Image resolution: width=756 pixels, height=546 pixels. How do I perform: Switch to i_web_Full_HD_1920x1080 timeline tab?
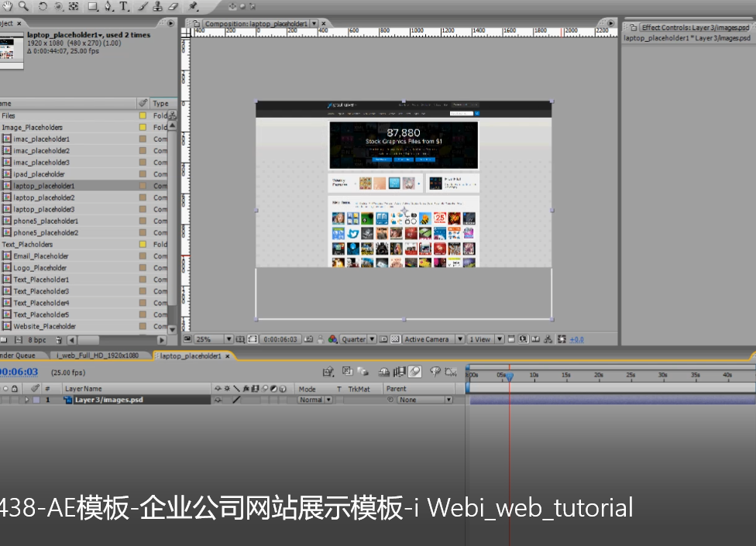[98, 355]
